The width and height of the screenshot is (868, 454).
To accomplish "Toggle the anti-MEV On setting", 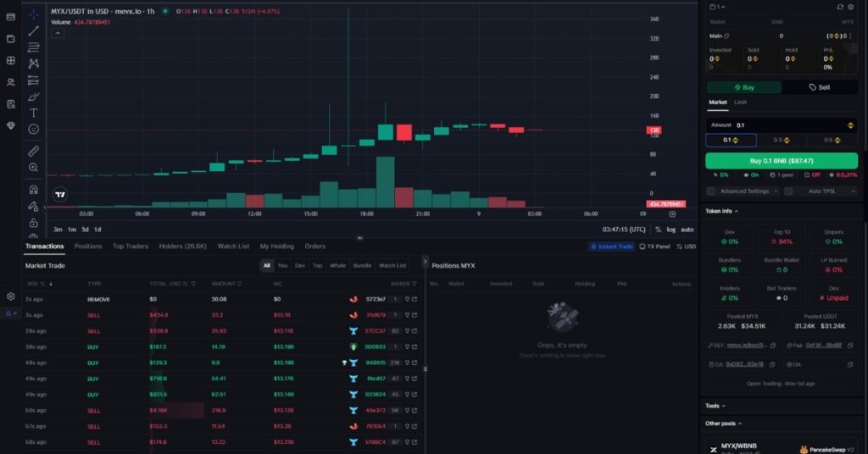I will (751, 175).
